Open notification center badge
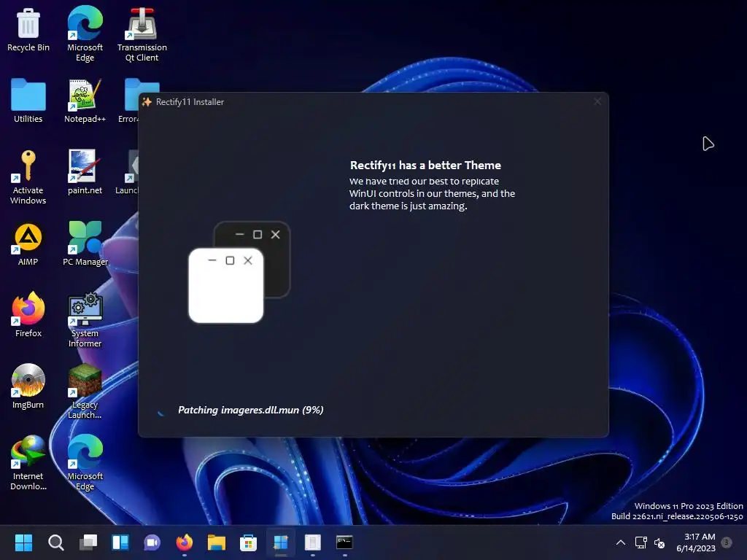 727,542
